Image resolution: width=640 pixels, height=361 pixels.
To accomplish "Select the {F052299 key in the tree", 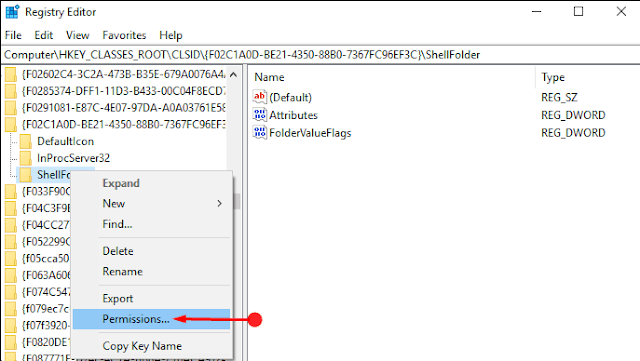I will [x=46, y=242].
